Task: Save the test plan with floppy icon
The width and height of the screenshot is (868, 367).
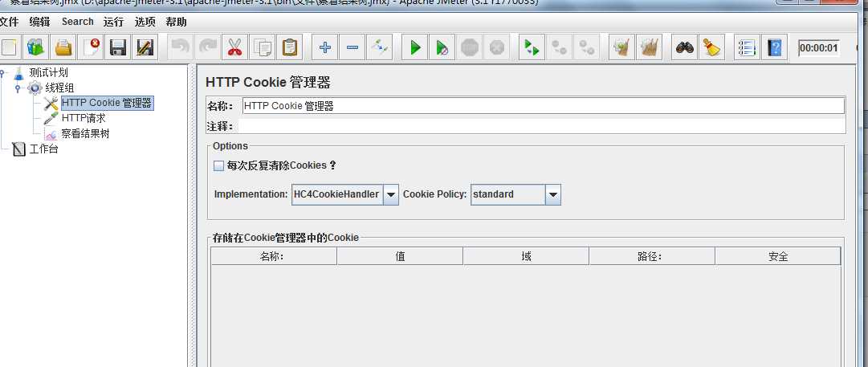Action: [x=118, y=47]
